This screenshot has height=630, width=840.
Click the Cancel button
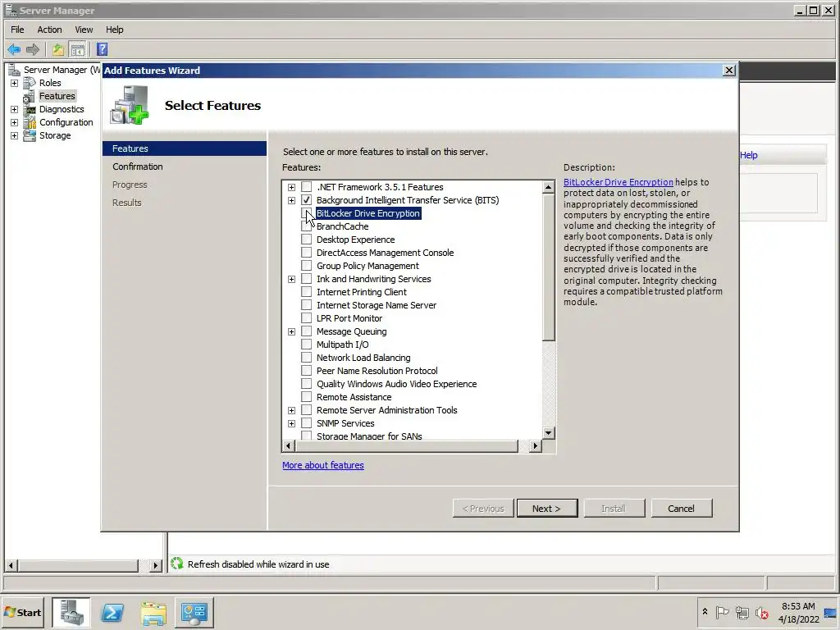click(x=682, y=509)
